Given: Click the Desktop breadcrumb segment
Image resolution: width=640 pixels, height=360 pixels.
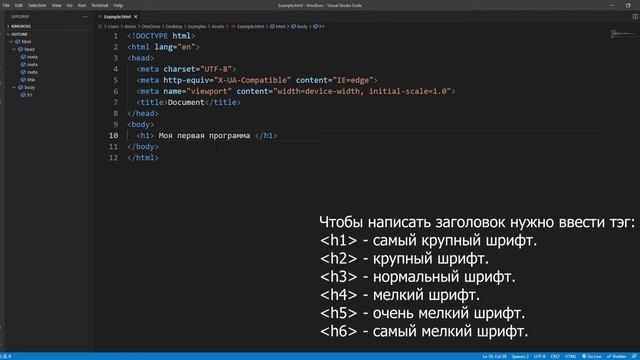Looking at the screenshot, I should 174,27.
